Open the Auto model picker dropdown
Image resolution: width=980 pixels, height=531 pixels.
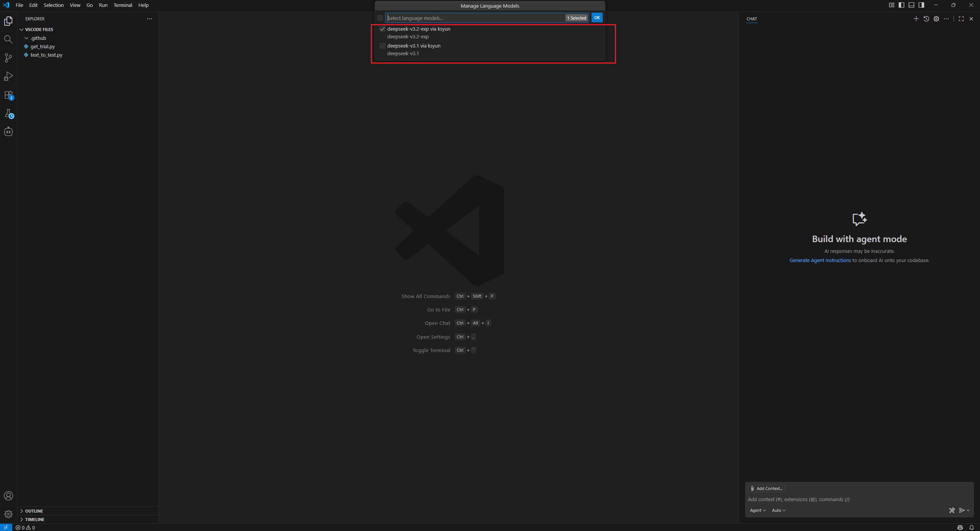point(778,510)
